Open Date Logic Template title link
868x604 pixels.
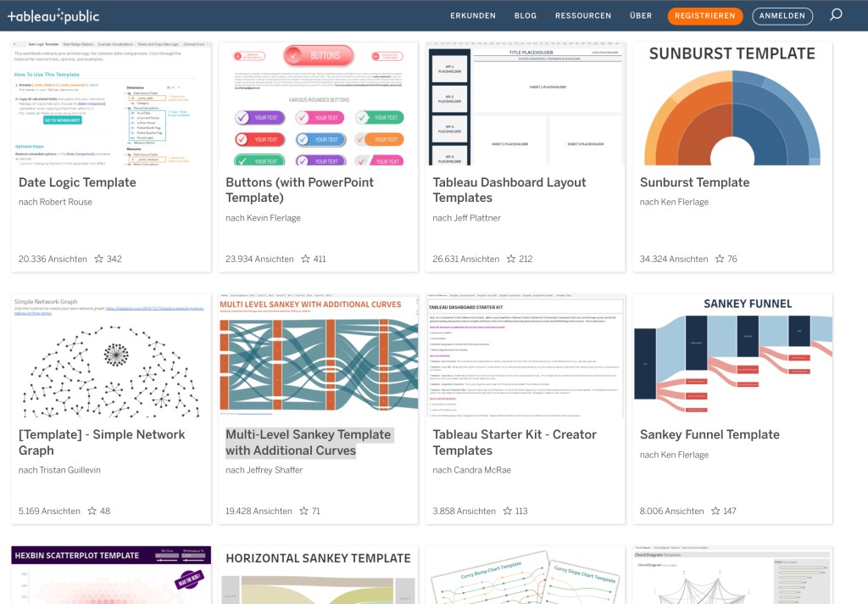[77, 182]
